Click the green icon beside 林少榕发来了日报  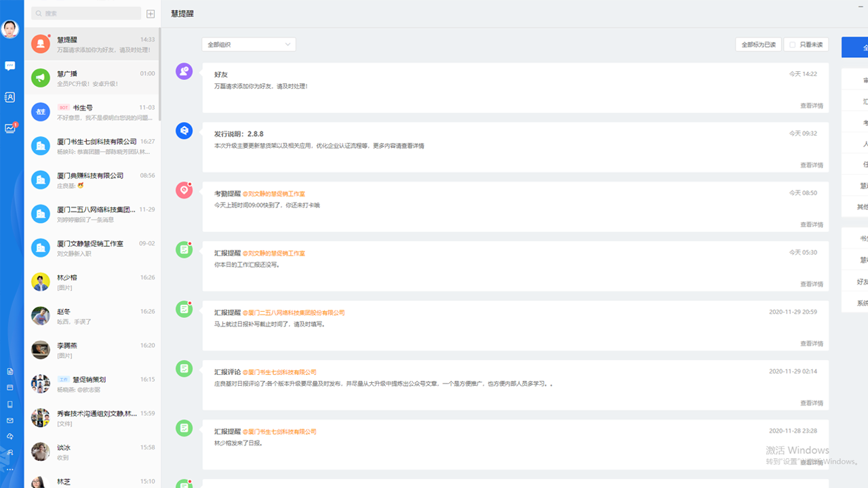184,428
